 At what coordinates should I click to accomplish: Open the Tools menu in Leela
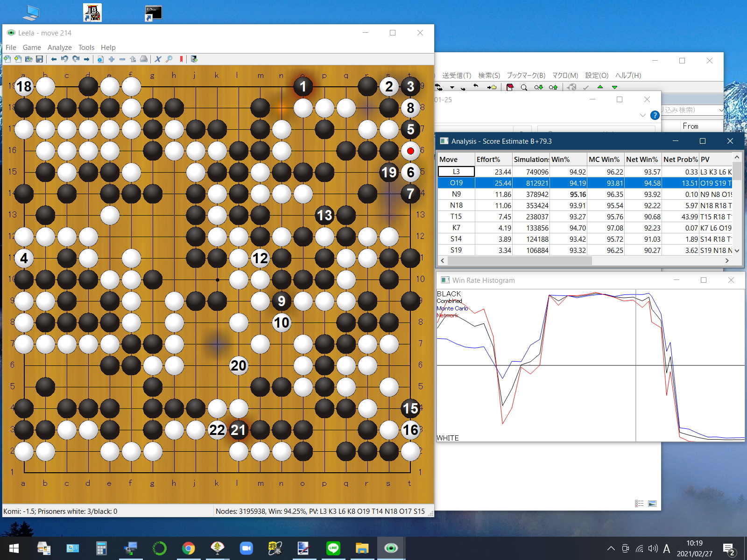86,48
